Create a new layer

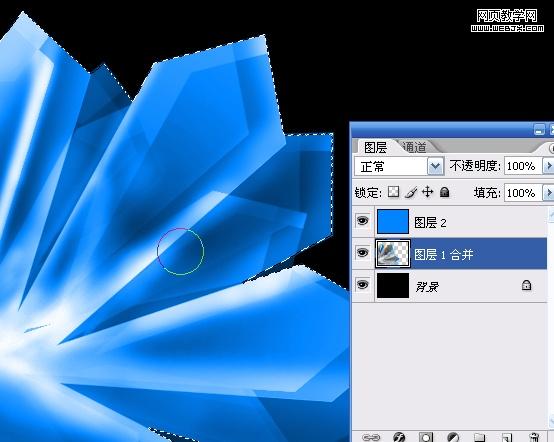pyautogui.click(x=507, y=437)
